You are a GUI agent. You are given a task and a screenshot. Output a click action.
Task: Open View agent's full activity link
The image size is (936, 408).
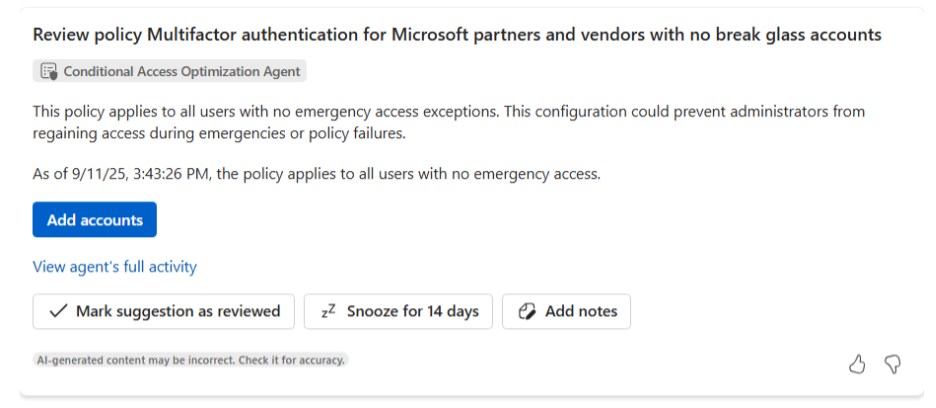coord(114,267)
